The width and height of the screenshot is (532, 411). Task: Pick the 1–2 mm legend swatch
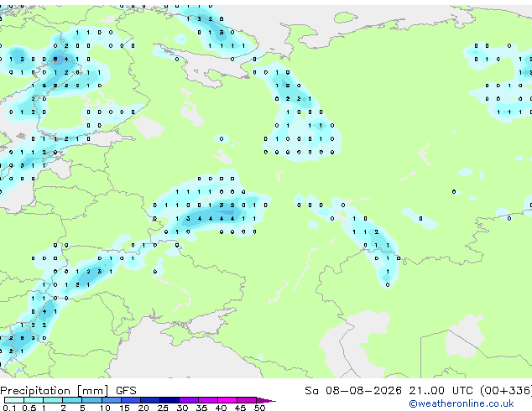[53, 400]
